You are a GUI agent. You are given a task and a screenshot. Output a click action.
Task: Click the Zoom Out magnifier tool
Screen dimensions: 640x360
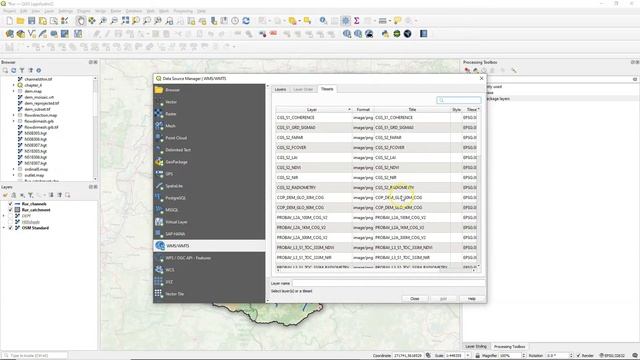pos(114,21)
